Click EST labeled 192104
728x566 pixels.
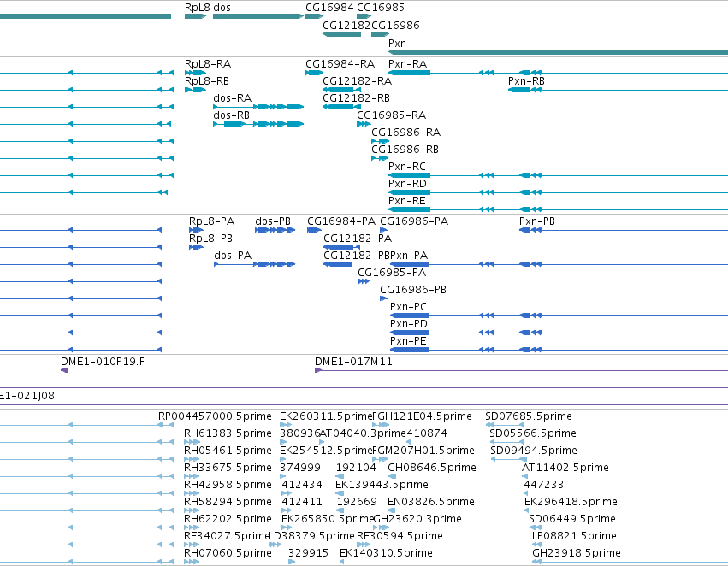coord(356,468)
